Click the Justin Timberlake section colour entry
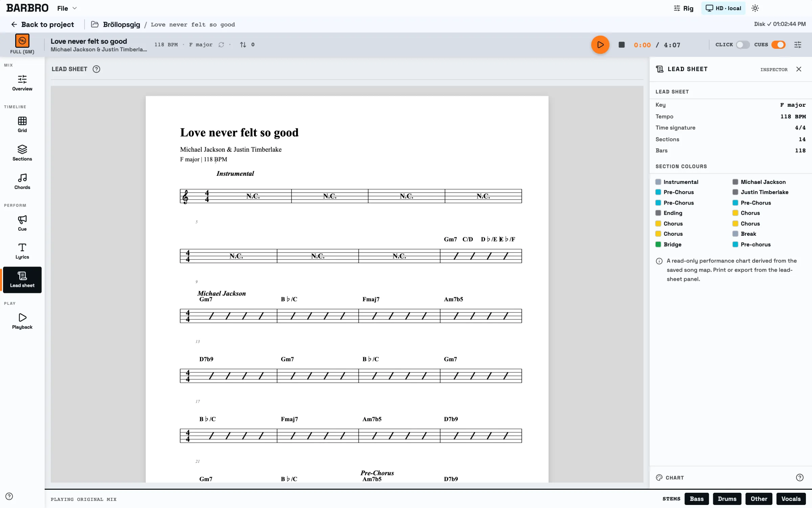 coord(760,192)
